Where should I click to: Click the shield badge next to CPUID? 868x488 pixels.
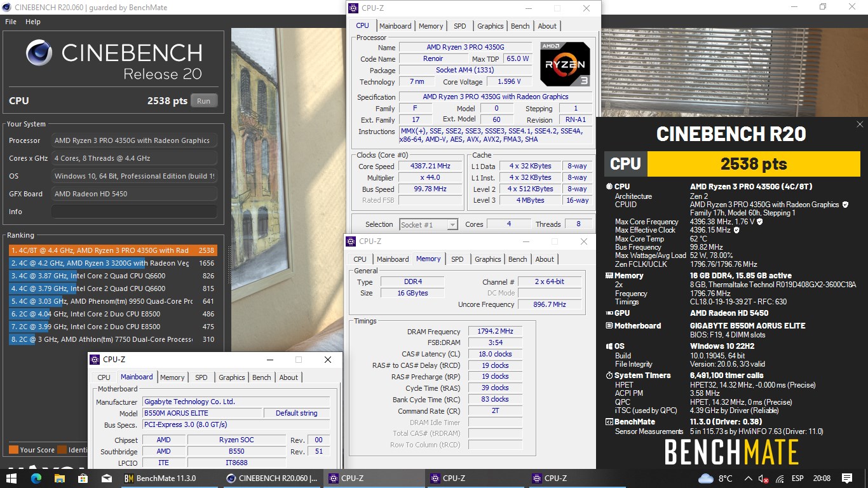point(845,205)
